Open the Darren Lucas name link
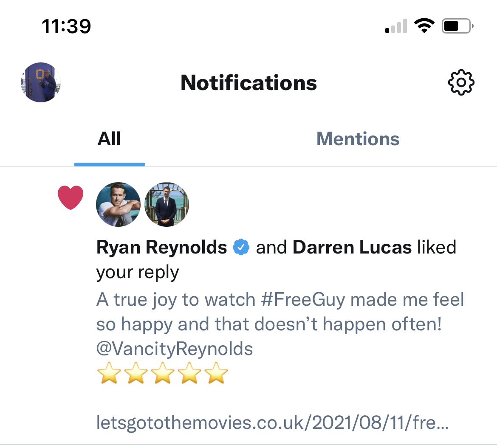This screenshot has width=497, height=448. 352,247
